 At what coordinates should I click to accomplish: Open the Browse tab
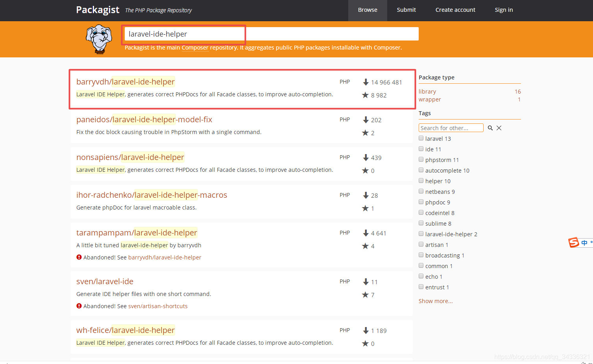click(367, 10)
